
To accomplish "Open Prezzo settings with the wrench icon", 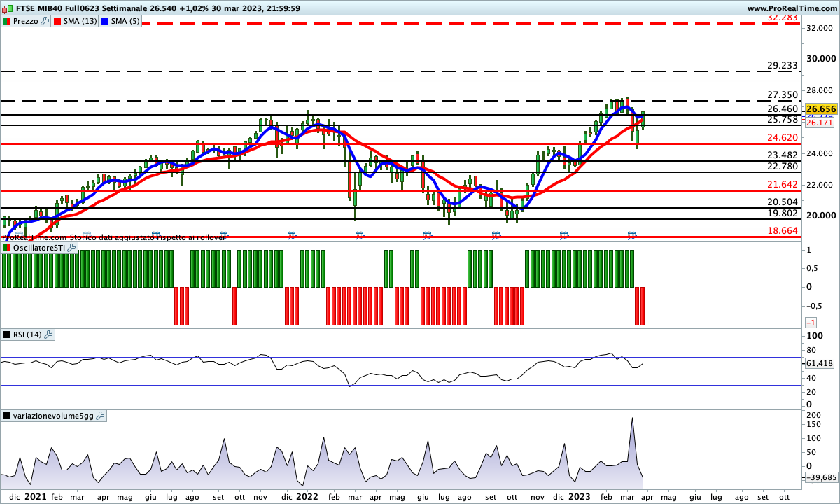I will click(x=45, y=21).
